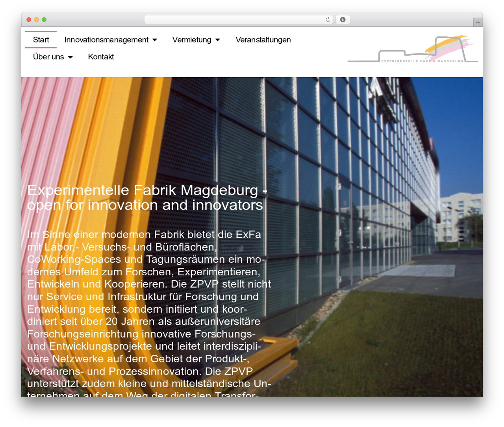Image resolution: width=504 pixels, height=427 pixels.
Task: Click the browser reload icon
Action: tap(328, 20)
